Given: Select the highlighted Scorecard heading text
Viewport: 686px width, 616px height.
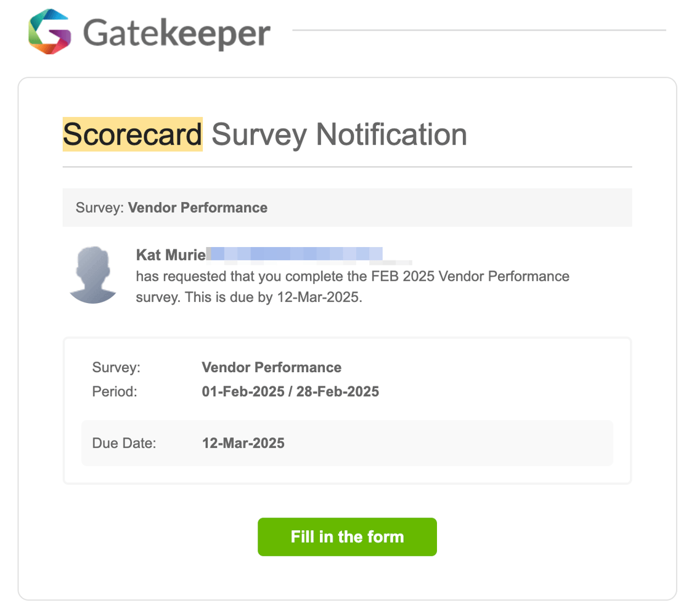Looking at the screenshot, I should tap(131, 134).
